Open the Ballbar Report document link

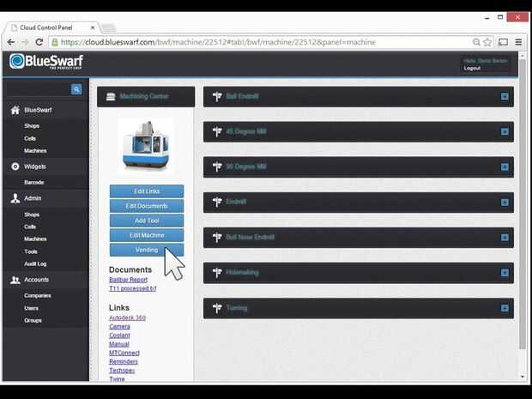(x=128, y=280)
